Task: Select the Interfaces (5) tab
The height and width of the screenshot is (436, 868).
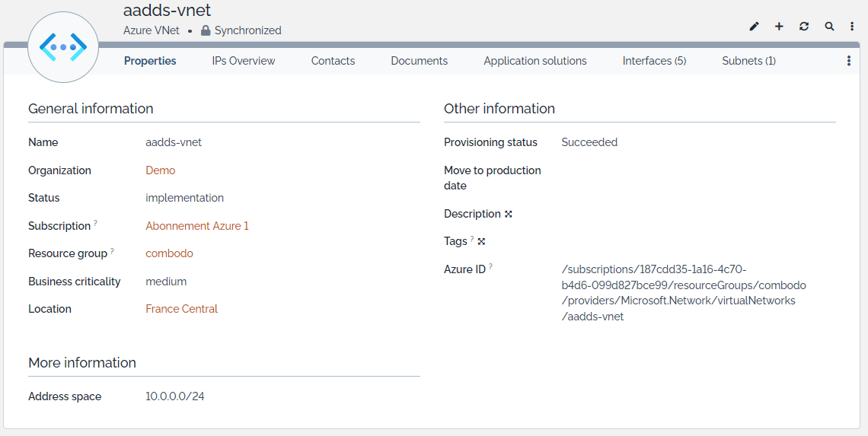Action: point(654,61)
